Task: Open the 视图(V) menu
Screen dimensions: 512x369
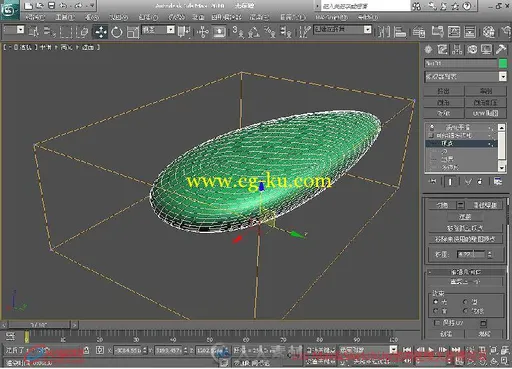Action: [x=118, y=17]
